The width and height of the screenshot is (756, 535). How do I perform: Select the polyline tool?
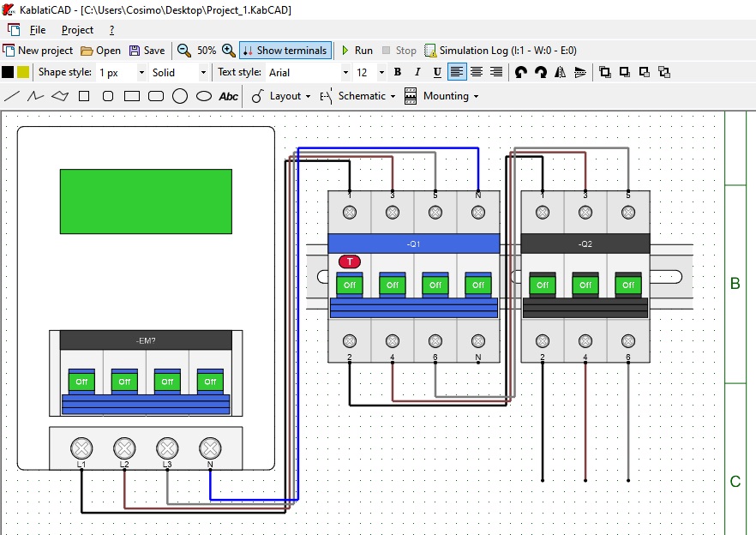pos(36,96)
